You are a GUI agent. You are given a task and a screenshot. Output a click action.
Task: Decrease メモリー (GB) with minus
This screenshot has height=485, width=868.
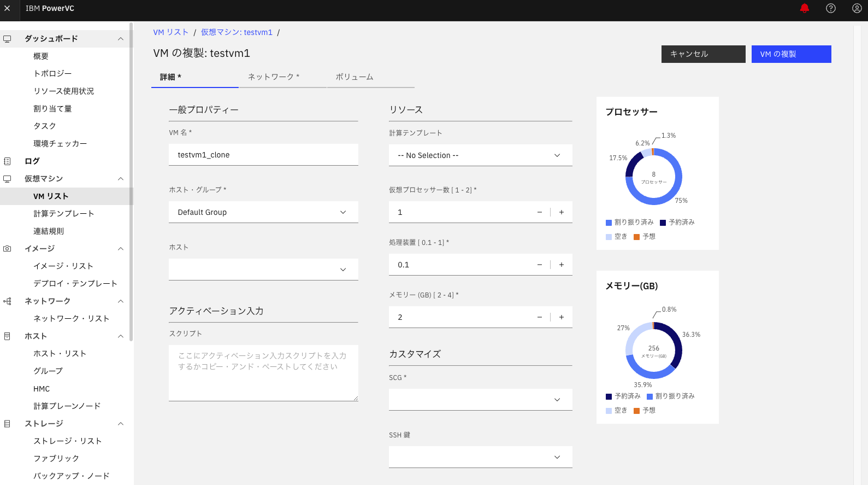pos(540,317)
